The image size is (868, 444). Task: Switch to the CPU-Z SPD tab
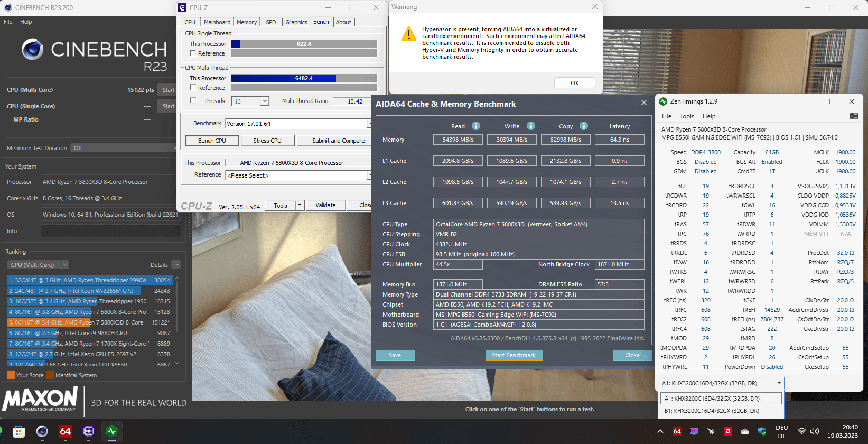tap(271, 22)
